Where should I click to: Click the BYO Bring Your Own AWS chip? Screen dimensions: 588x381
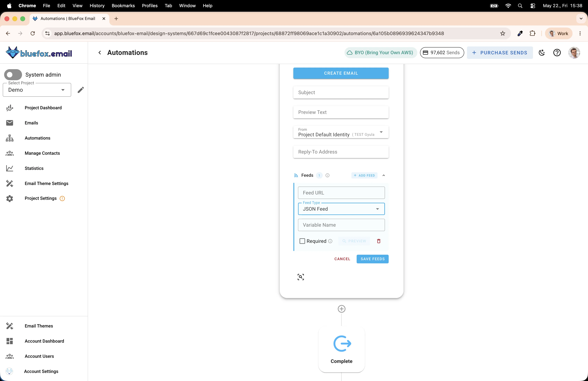click(381, 53)
